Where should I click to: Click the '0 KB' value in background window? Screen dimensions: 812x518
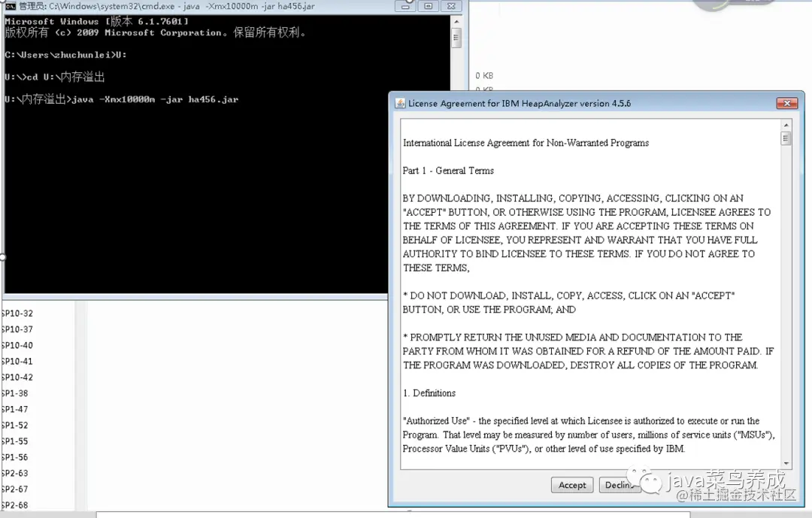pyautogui.click(x=484, y=76)
